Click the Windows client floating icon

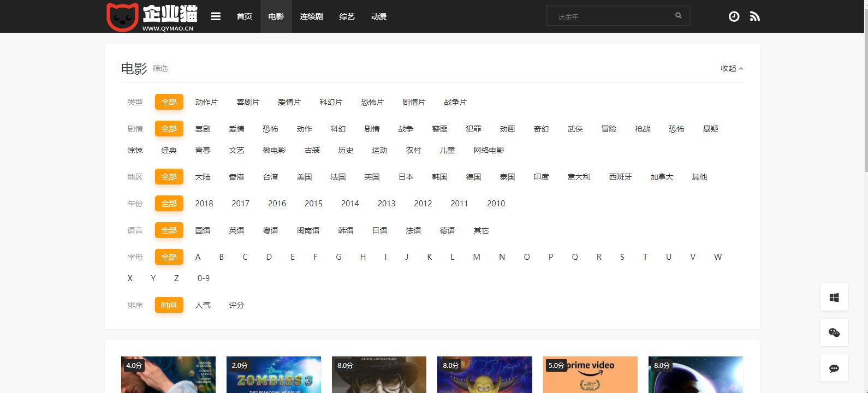pyautogui.click(x=834, y=297)
